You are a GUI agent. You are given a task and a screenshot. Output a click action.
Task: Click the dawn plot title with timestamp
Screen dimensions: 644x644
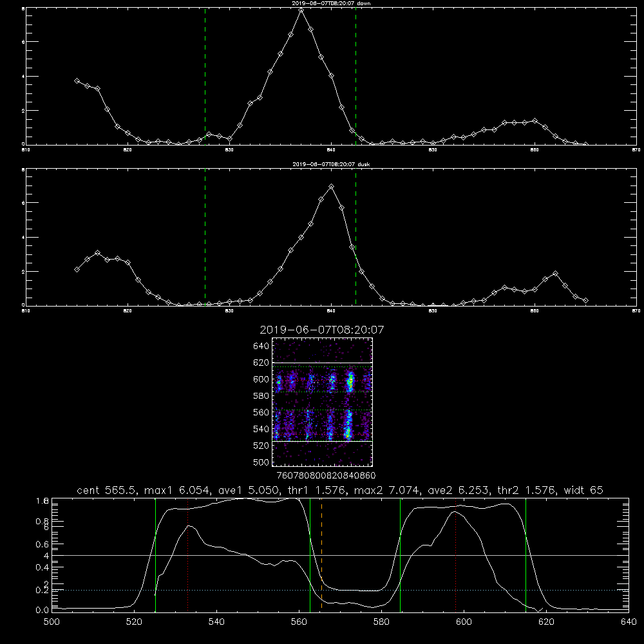point(331,3)
